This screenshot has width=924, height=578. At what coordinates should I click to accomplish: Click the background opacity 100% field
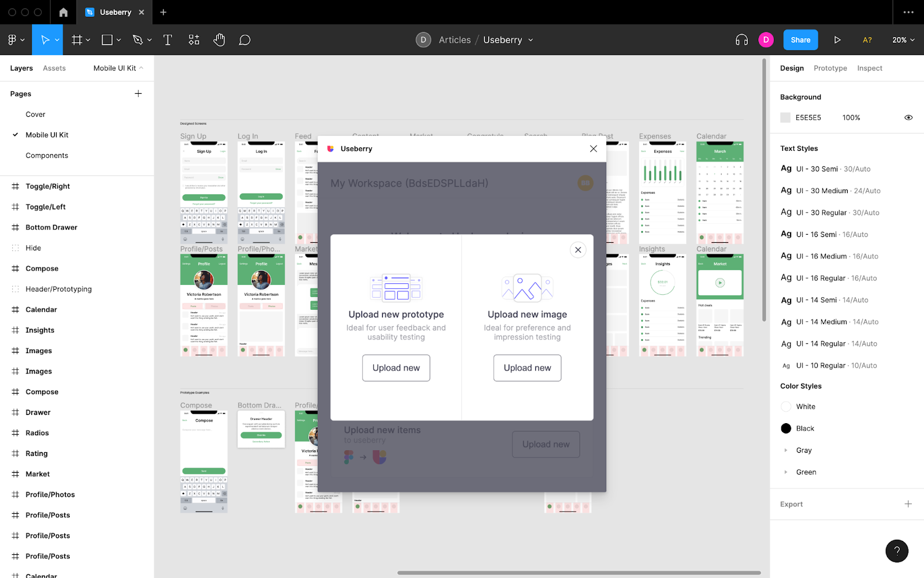click(x=851, y=117)
